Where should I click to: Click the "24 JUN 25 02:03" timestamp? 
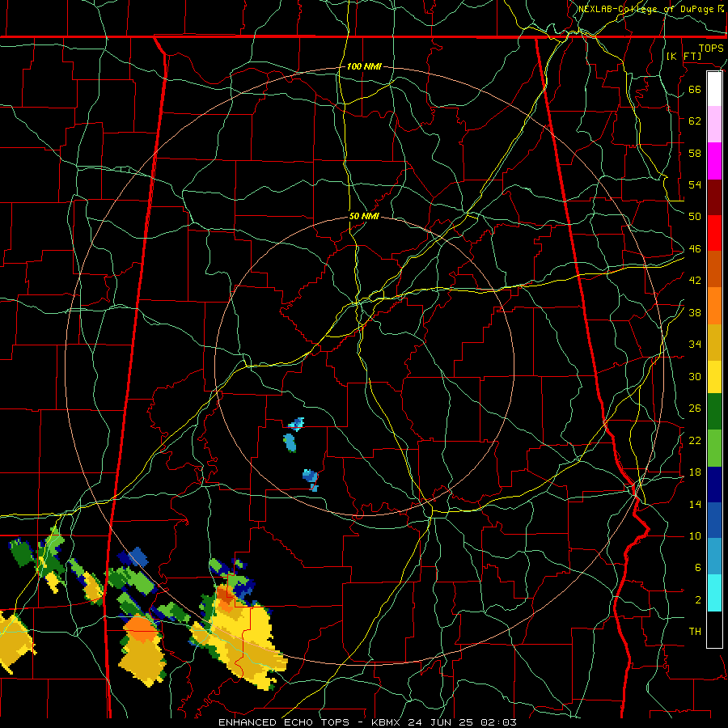click(462, 722)
